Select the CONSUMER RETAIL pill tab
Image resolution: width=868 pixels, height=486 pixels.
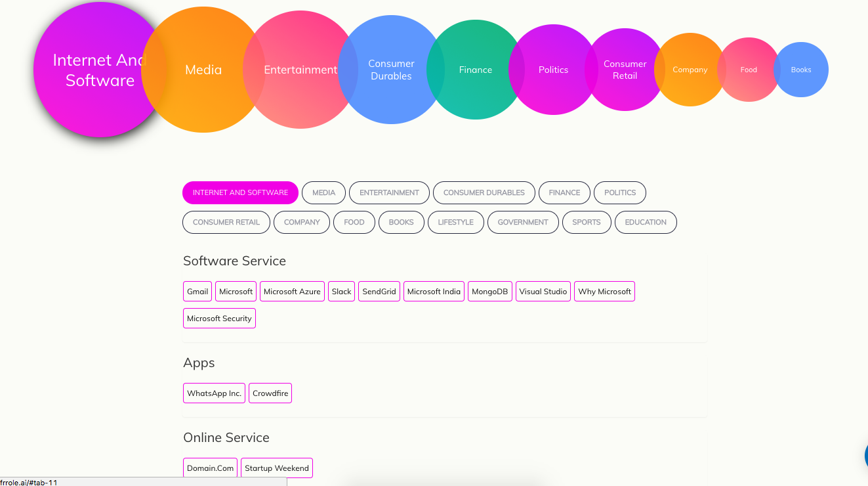[x=226, y=222]
